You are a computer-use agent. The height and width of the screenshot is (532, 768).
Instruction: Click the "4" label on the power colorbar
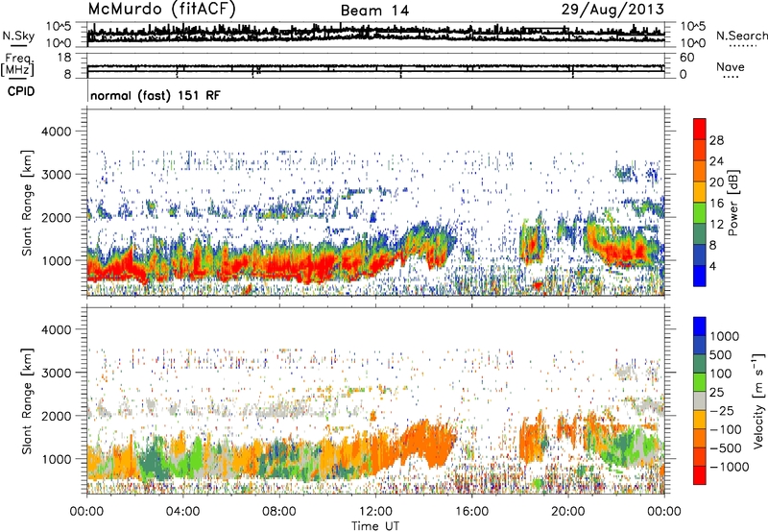[x=713, y=266]
